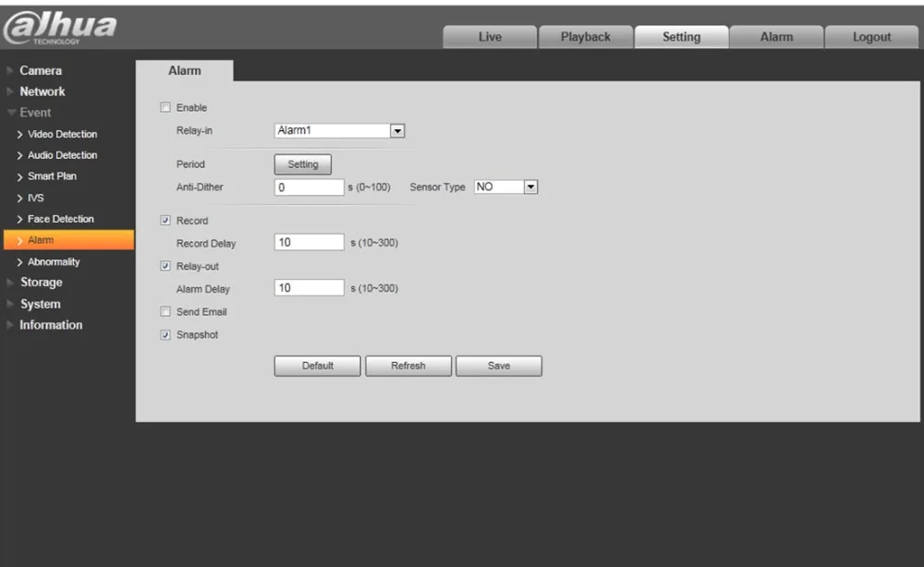Open Video Detection settings
This screenshot has width=924, height=567.
pyautogui.click(x=62, y=134)
